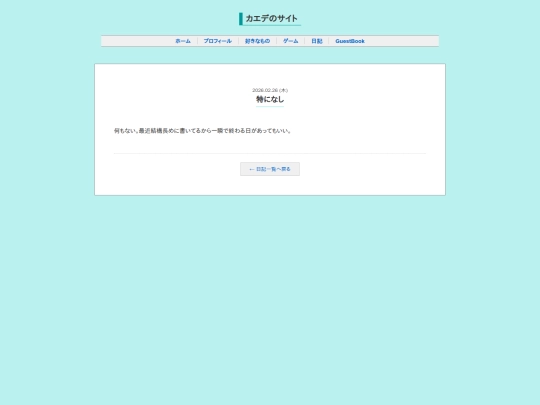
Task: Click the カエデのサイト site title
Action: (x=270, y=19)
